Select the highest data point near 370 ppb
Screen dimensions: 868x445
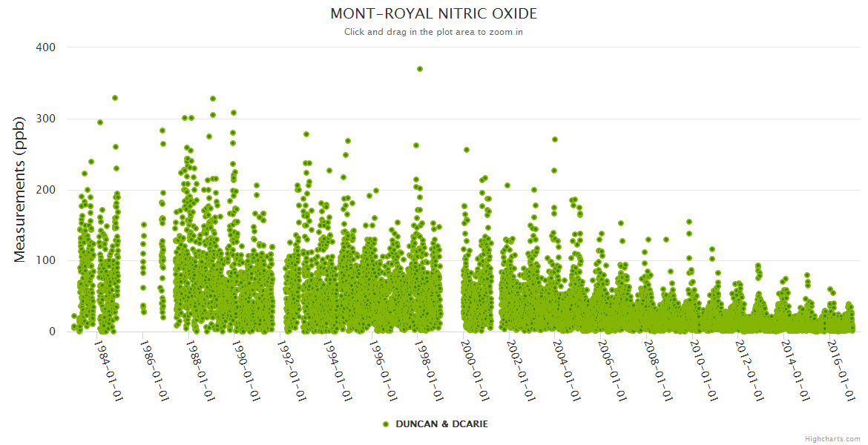420,69
